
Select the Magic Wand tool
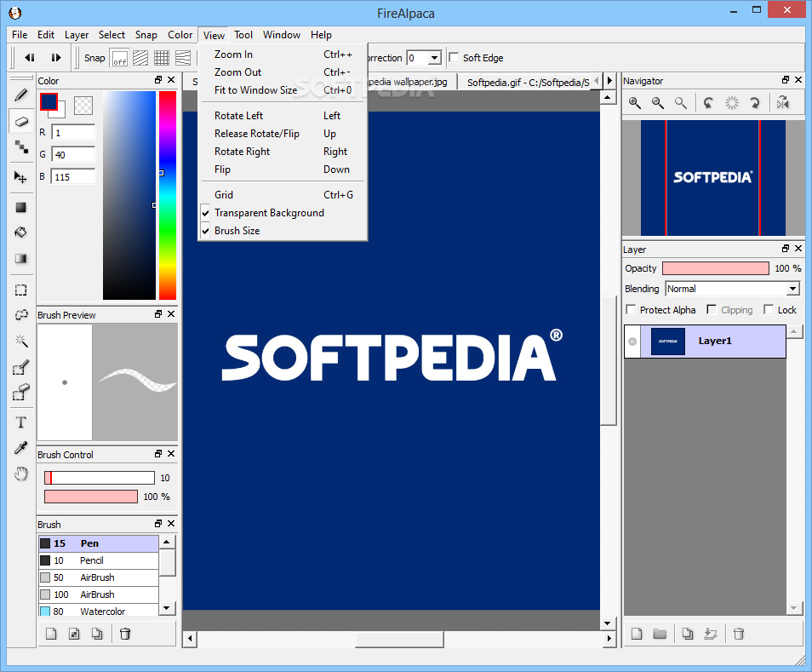pos(20,341)
